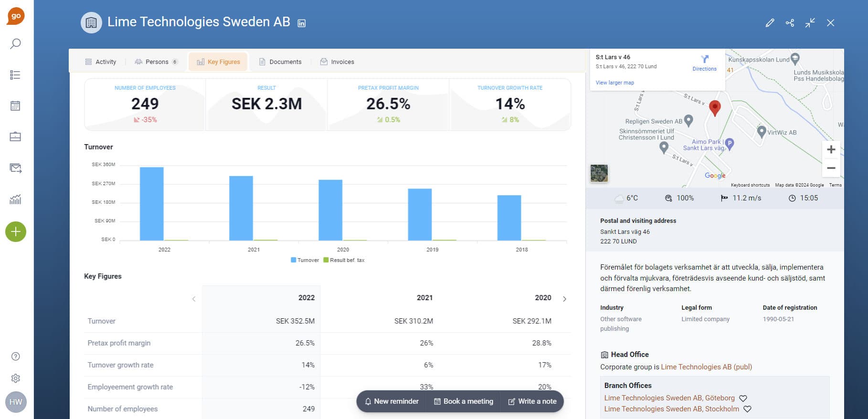Zoom out on the map
The height and width of the screenshot is (419, 868).
tap(831, 168)
